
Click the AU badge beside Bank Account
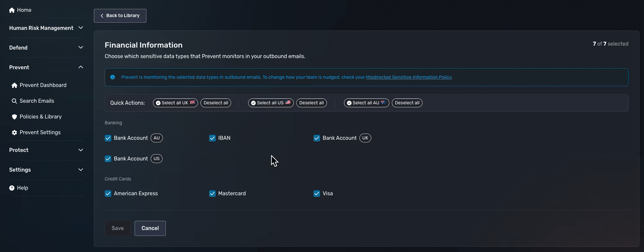click(157, 138)
